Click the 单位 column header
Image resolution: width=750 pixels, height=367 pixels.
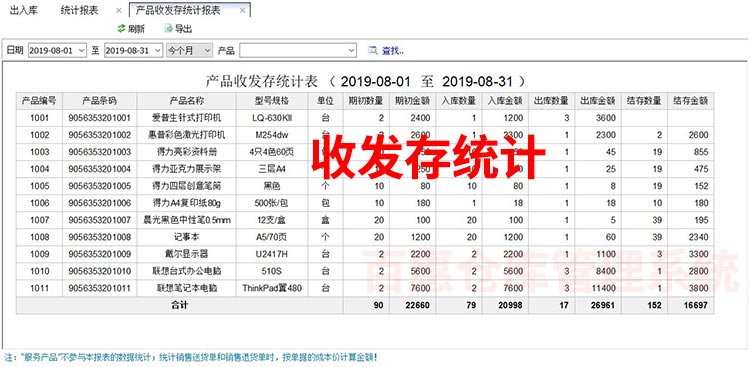325,101
